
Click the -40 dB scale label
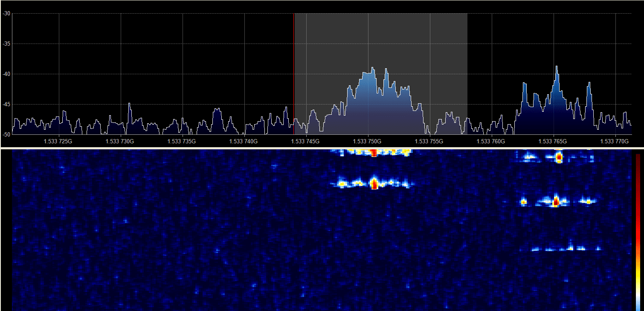[6, 74]
